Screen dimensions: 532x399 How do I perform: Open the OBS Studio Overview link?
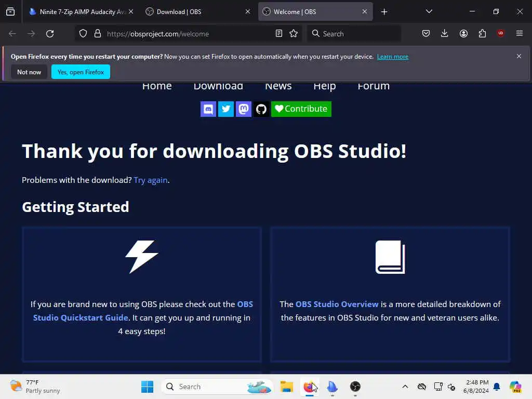337,304
